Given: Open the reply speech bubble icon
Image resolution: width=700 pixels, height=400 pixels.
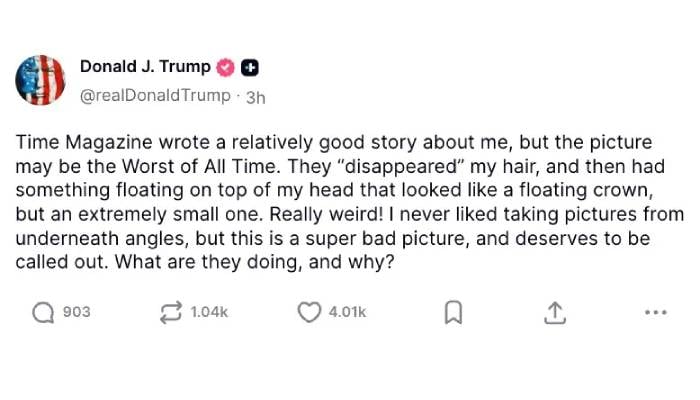Looking at the screenshot, I should 43,313.
